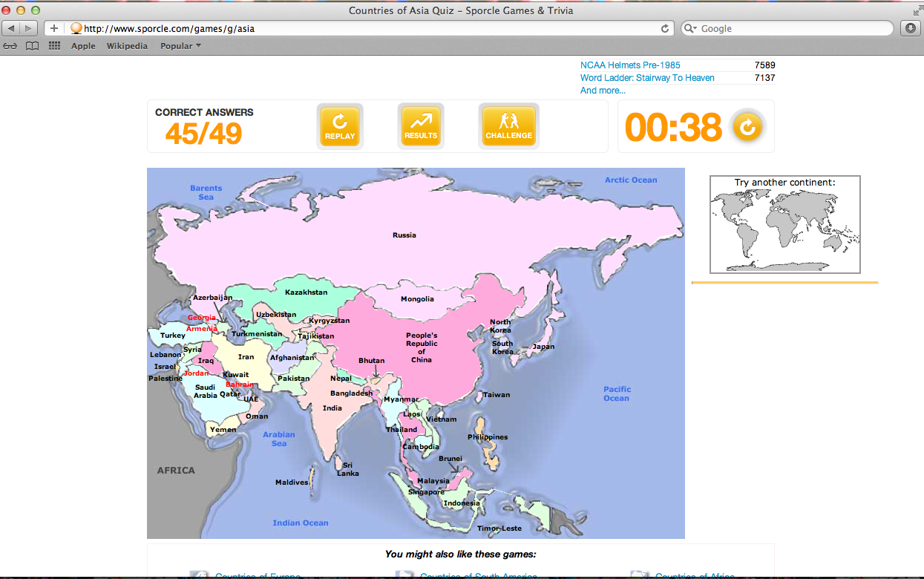Click the 00:38 timer display
Viewport: 924px width, 579px height.
click(x=674, y=127)
